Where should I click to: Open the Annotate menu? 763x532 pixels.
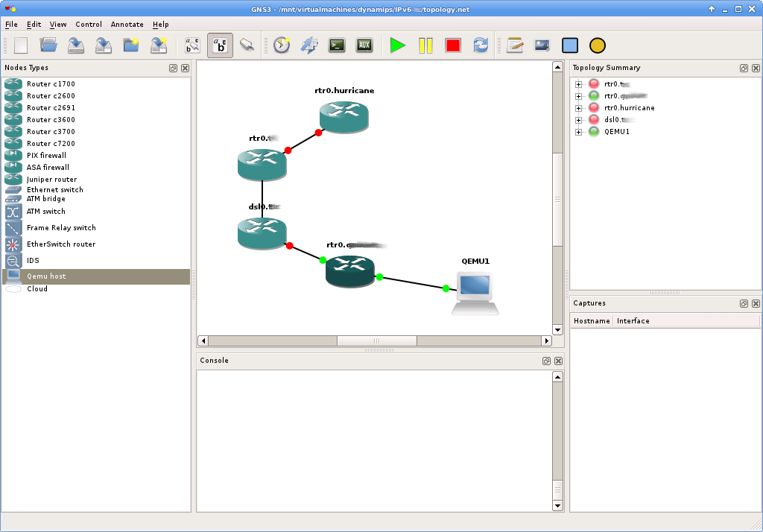(x=127, y=25)
